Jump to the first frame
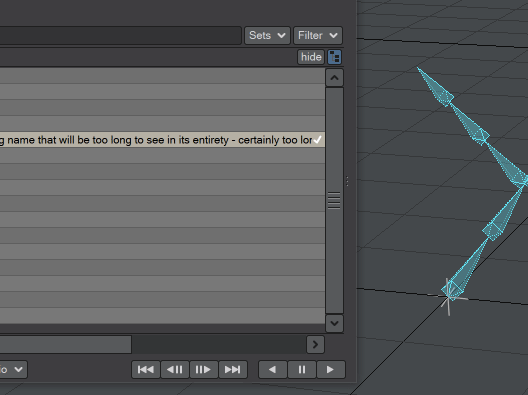 [x=146, y=370]
